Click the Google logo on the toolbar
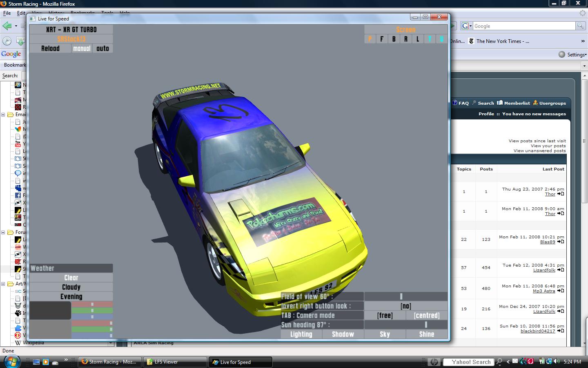588x368 pixels. point(11,54)
